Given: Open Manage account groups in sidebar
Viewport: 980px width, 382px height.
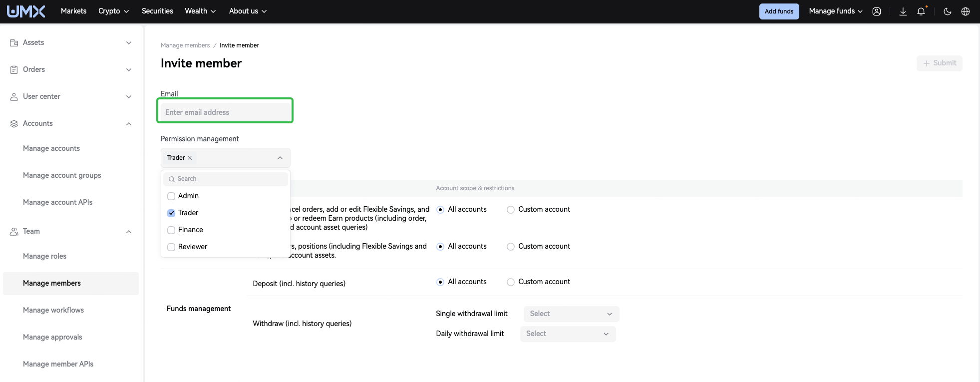Looking at the screenshot, I should pyautogui.click(x=62, y=175).
